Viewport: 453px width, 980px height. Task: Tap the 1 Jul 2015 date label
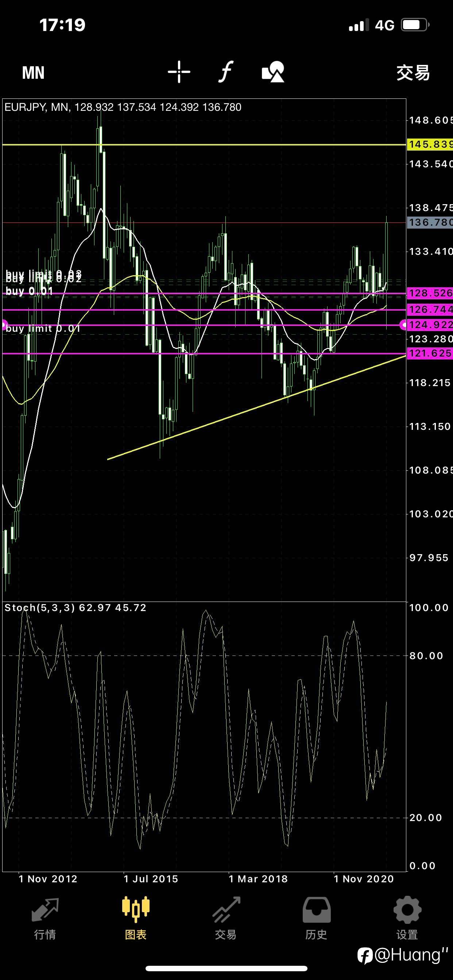coord(151,879)
